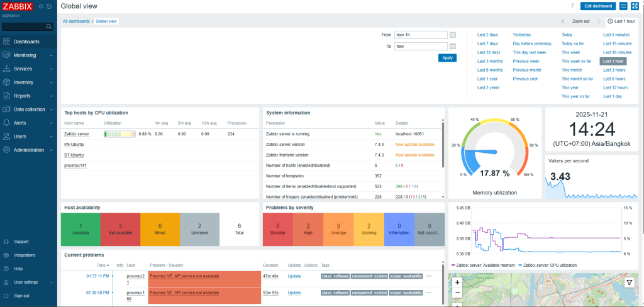This screenshot has width=644, height=307.
Task: Expand the Data collection menu section
Action: (28, 109)
